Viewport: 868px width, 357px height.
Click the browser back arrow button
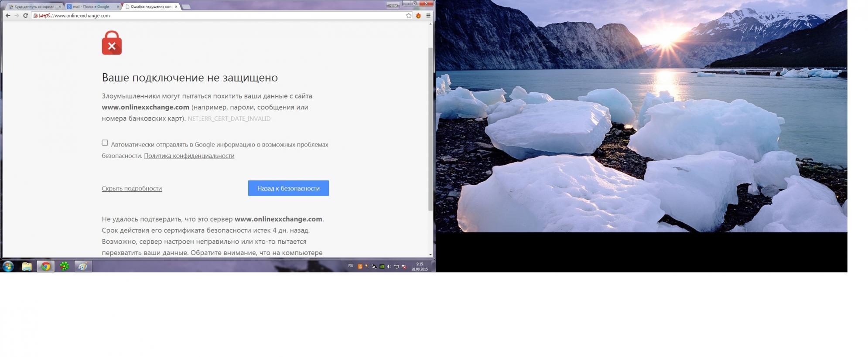(8, 16)
